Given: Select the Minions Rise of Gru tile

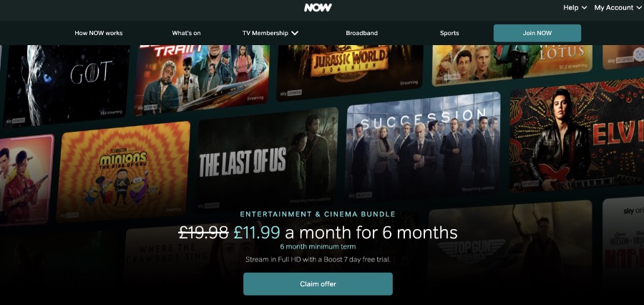Looking at the screenshot, I should click(x=123, y=171).
